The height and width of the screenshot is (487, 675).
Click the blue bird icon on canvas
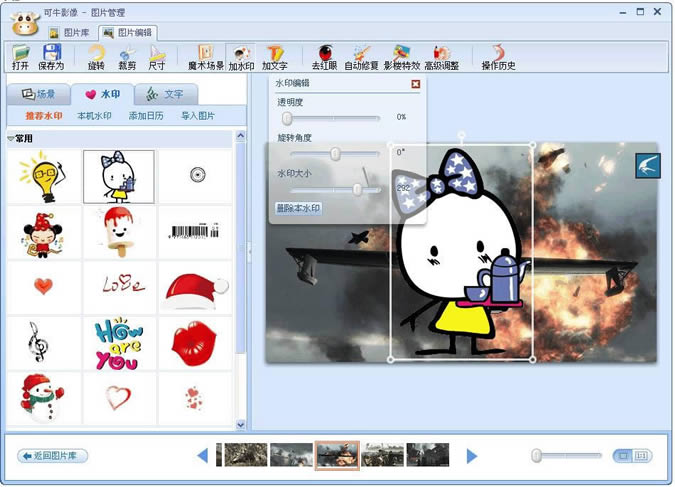tap(648, 166)
